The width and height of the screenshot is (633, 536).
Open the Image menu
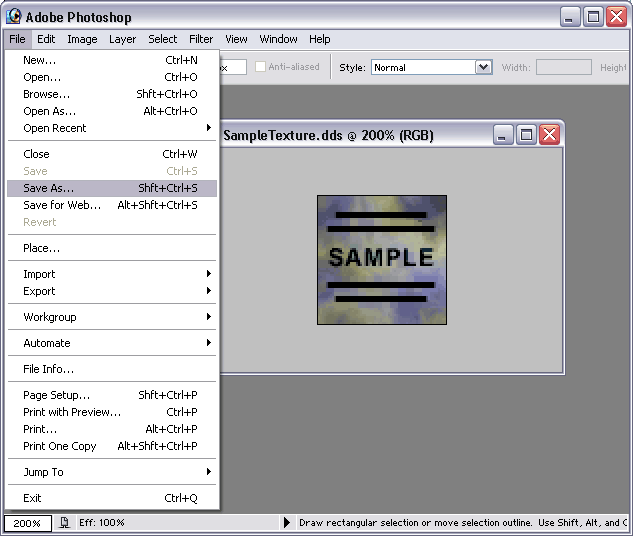(x=82, y=39)
